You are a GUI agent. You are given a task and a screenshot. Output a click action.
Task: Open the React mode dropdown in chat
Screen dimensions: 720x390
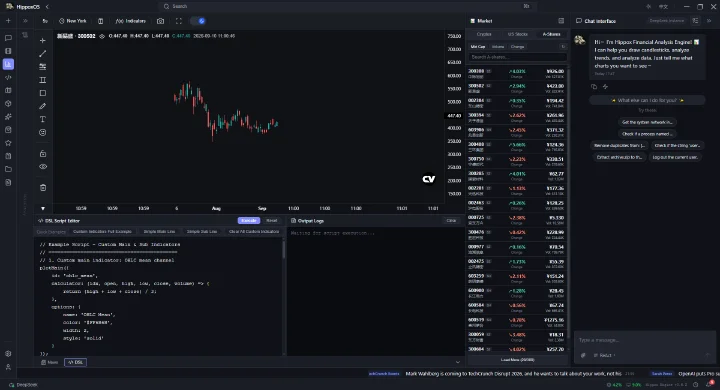pos(604,355)
